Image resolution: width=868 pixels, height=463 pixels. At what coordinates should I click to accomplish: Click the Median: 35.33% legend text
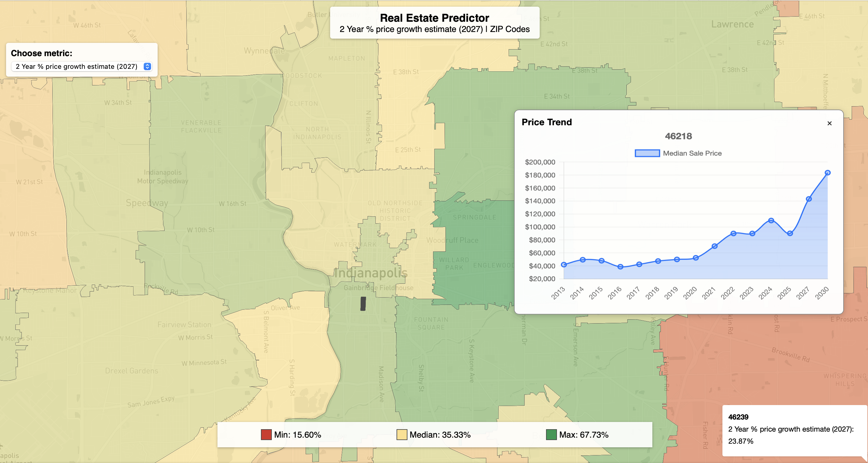click(440, 435)
